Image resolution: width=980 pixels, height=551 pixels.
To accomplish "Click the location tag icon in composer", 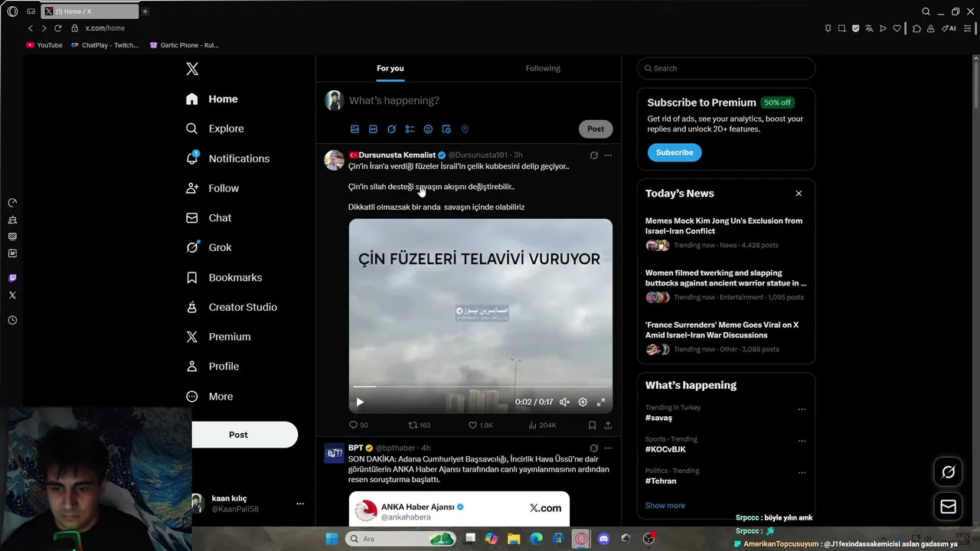I will 465,129.
